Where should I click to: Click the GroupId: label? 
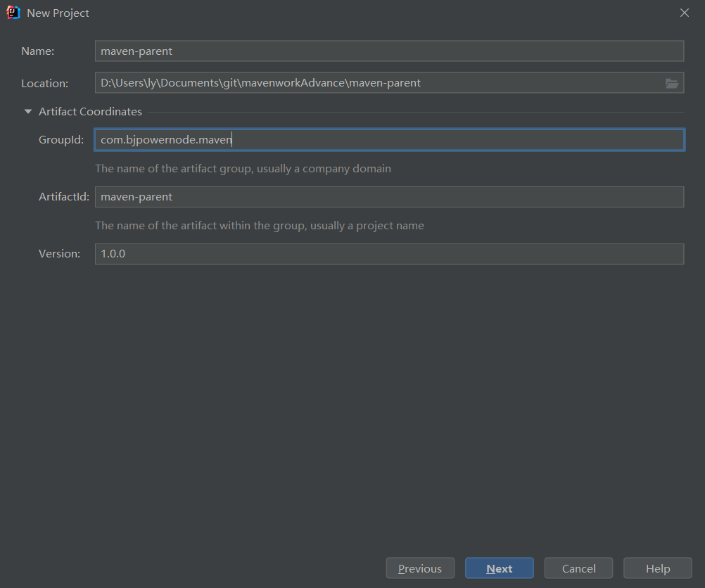click(61, 140)
